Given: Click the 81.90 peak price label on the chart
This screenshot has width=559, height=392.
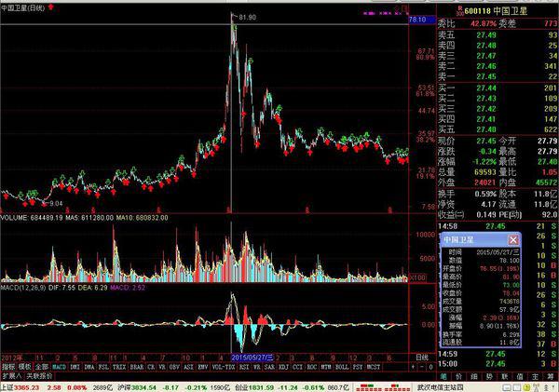Looking at the screenshot, I should point(248,17).
